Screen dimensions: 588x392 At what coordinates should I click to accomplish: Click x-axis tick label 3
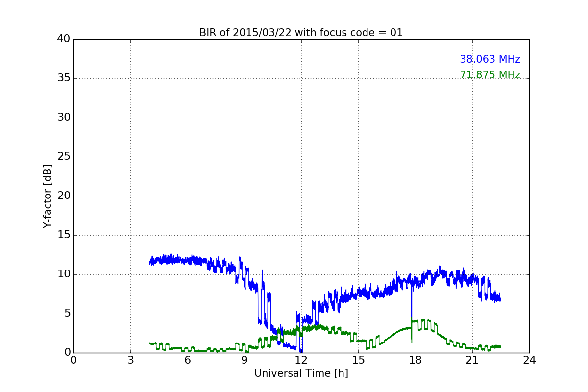pyautogui.click(x=130, y=360)
